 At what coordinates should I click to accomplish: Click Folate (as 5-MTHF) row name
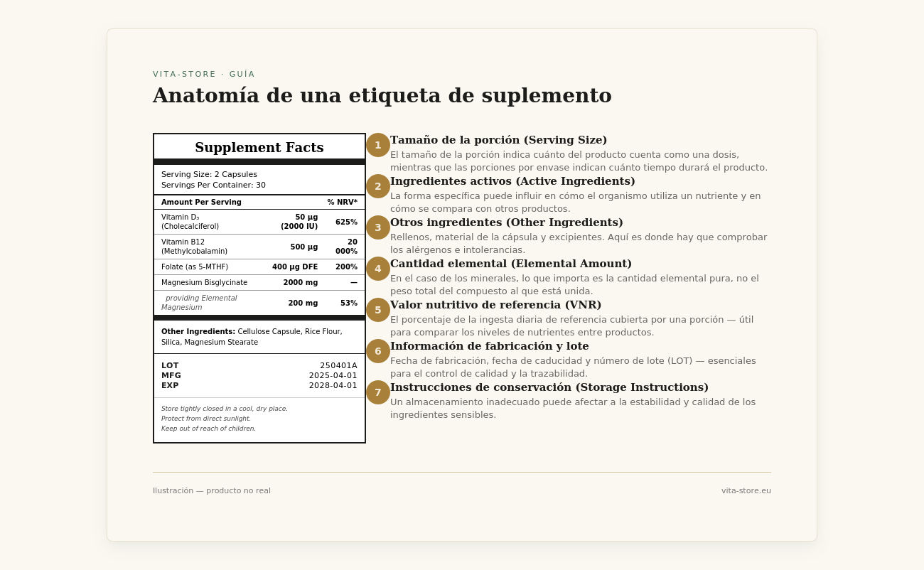click(195, 267)
